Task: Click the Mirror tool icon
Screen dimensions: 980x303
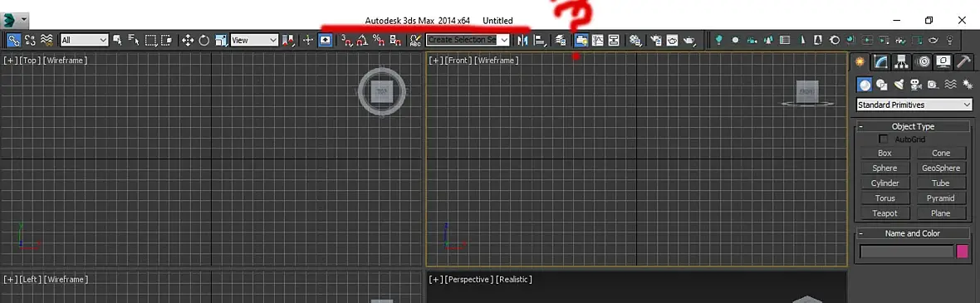Action: pyautogui.click(x=523, y=40)
